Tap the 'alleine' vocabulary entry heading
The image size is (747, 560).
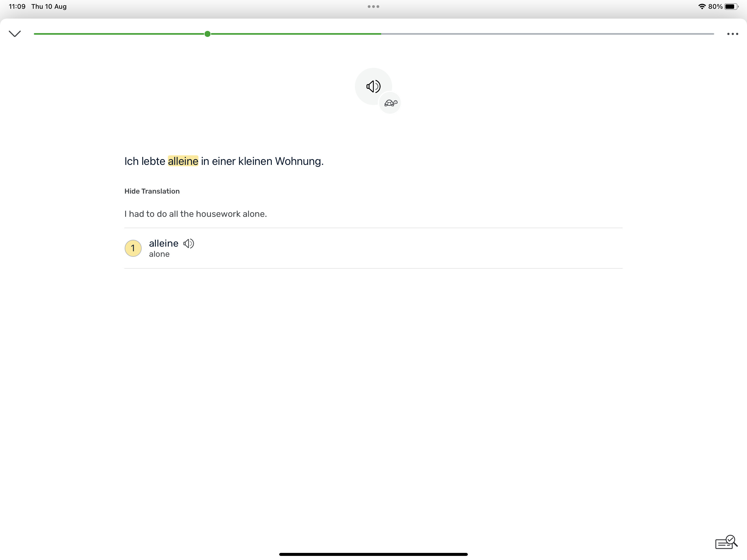pyautogui.click(x=164, y=243)
